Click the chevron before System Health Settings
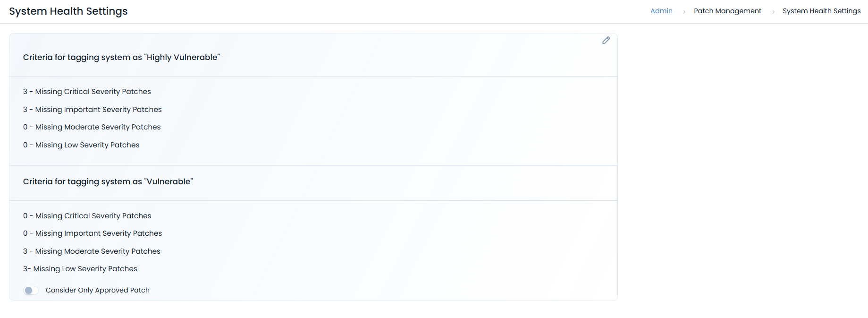The height and width of the screenshot is (318, 868). click(x=775, y=11)
